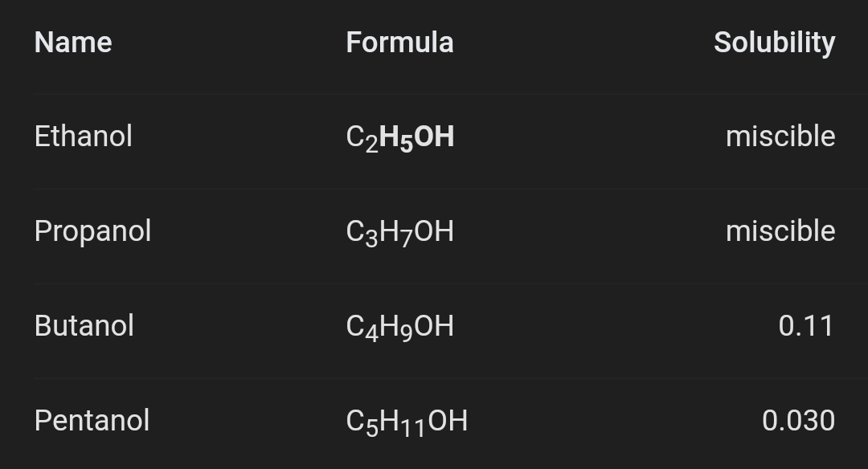The image size is (868, 469).
Task: Select the Butanol name cell
Action: pyautogui.click(x=84, y=326)
